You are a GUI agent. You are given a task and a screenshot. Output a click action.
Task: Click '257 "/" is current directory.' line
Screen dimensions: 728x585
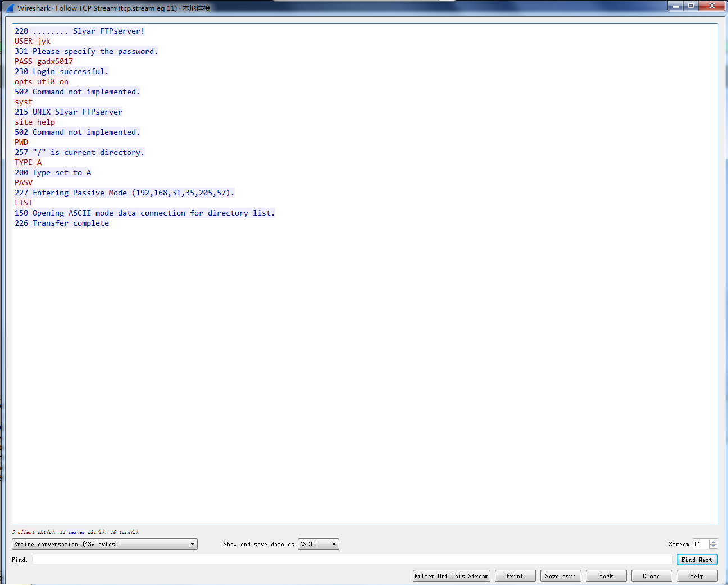click(80, 152)
